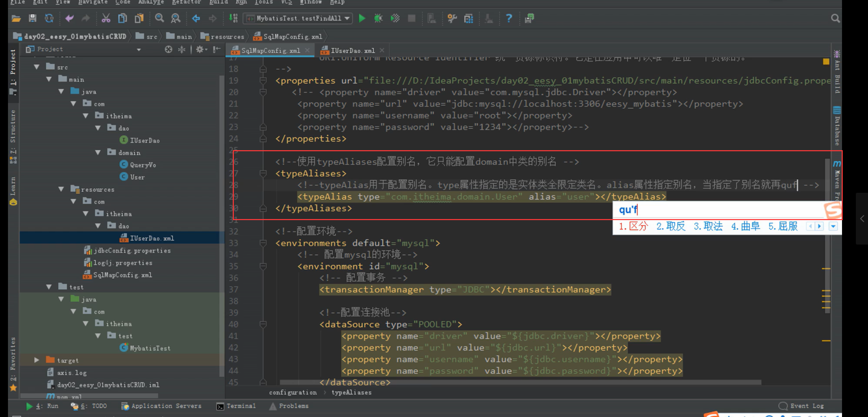Click the green Run button in toolbar

pyautogui.click(x=362, y=18)
